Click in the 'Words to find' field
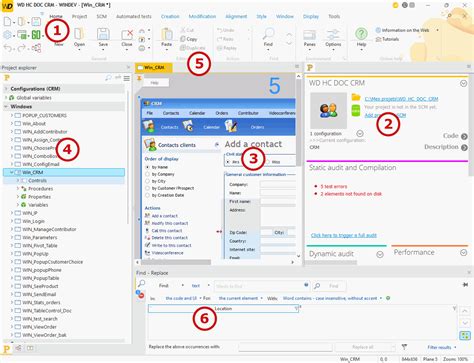The width and height of the screenshot is (474, 363). click(262, 286)
